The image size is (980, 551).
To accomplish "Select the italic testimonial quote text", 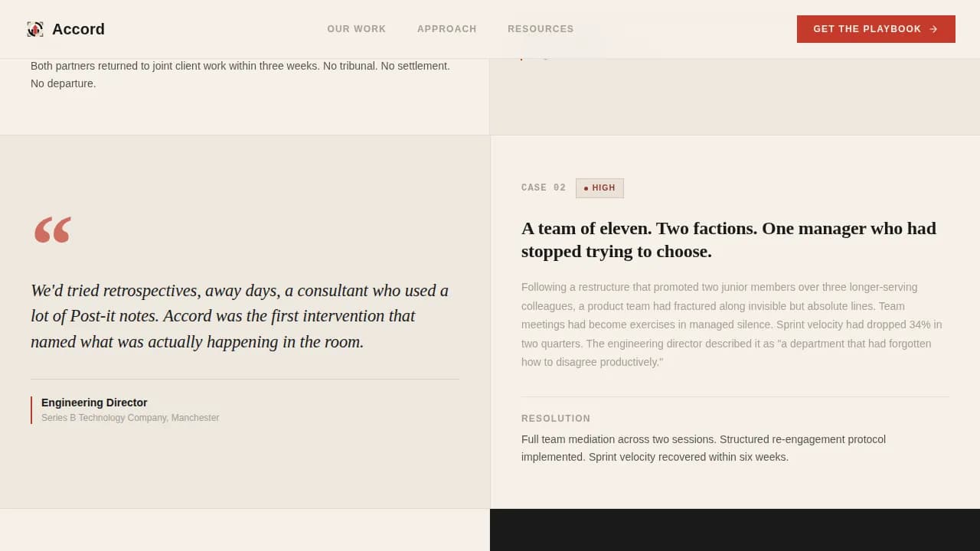I will (x=240, y=316).
